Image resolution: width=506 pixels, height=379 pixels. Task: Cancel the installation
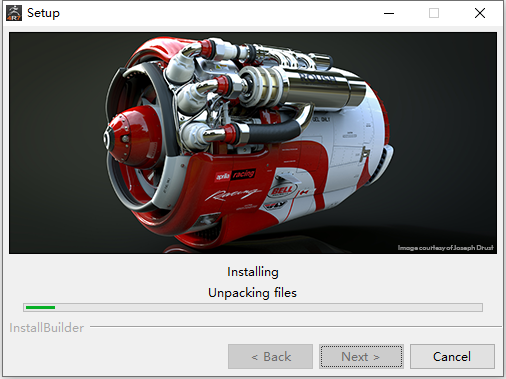(x=452, y=356)
